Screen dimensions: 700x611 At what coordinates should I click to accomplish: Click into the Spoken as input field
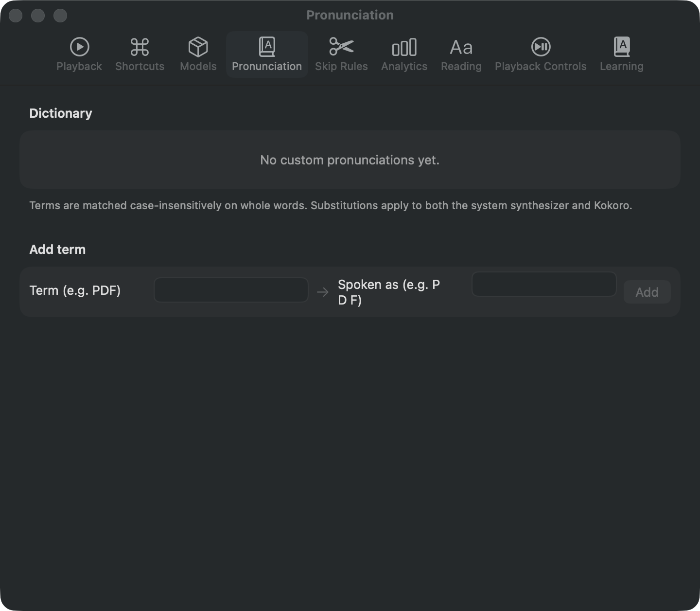click(544, 284)
